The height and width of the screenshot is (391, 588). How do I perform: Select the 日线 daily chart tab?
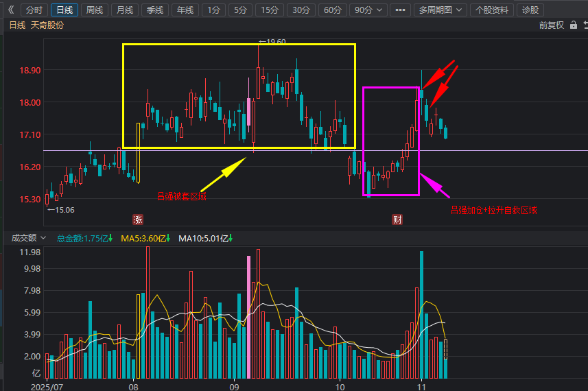coord(64,10)
